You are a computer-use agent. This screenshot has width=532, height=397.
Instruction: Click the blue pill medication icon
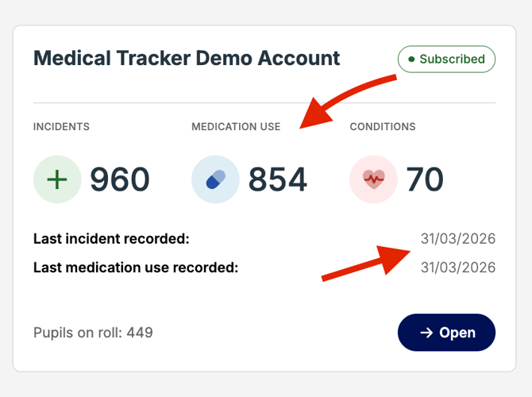tap(215, 179)
